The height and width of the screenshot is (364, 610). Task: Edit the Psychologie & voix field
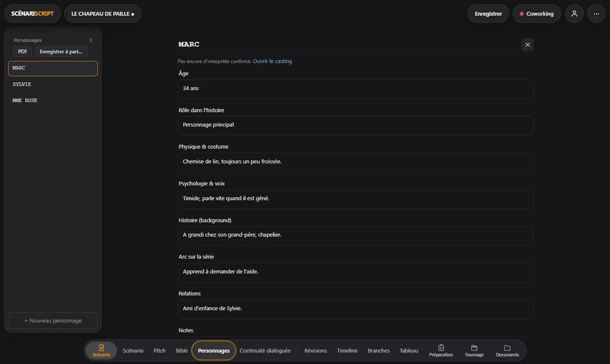356,199
